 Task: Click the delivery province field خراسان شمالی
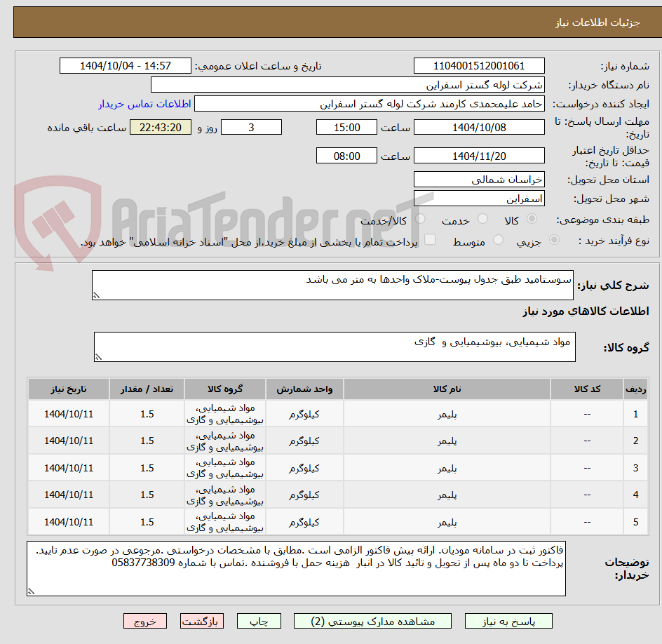(x=479, y=180)
